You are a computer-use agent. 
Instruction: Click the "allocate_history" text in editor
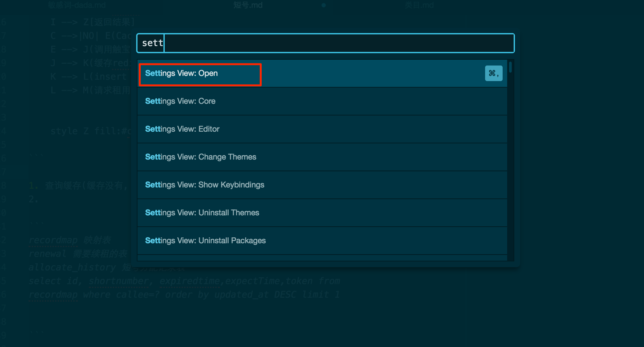tap(72, 267)
